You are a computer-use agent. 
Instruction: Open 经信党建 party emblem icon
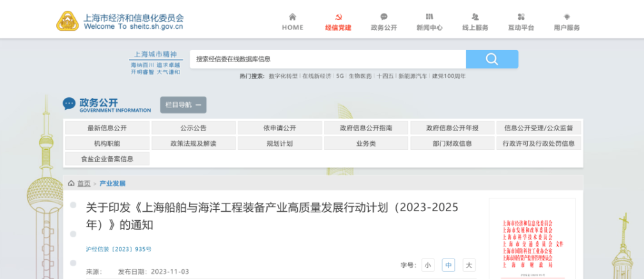pyautogui.click(x=338, y=17)
